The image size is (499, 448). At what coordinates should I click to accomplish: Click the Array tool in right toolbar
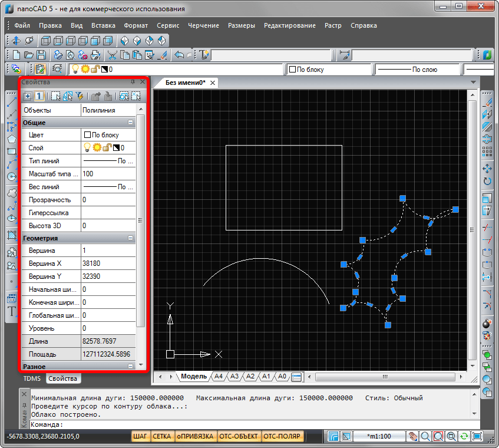(487, 151)
